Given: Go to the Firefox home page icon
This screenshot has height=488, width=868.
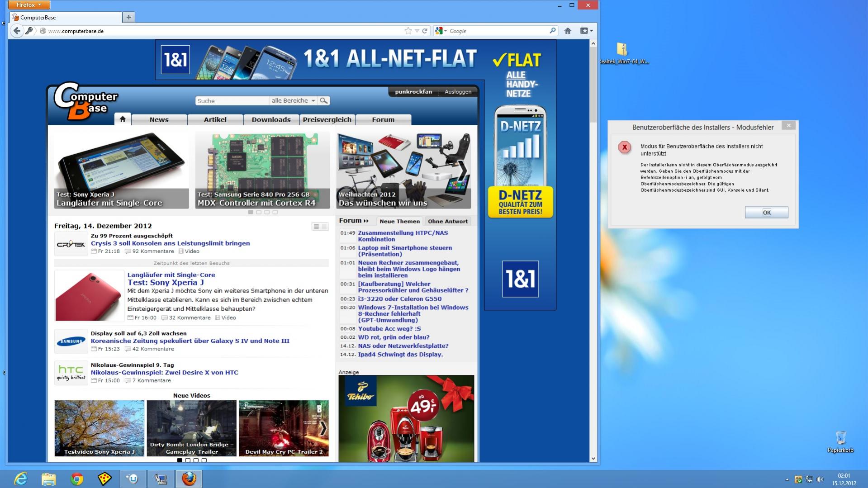Looking at the screenshot, I should coord(568,31).
